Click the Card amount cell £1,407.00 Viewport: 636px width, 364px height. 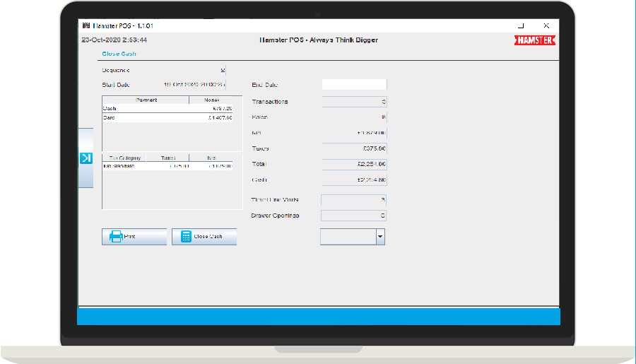click(x=211, y=117)
